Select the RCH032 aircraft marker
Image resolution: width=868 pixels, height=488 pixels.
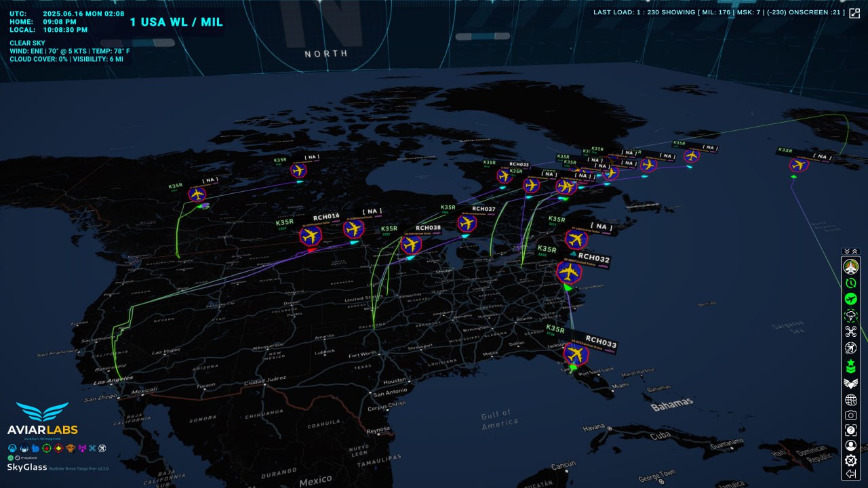569,272
